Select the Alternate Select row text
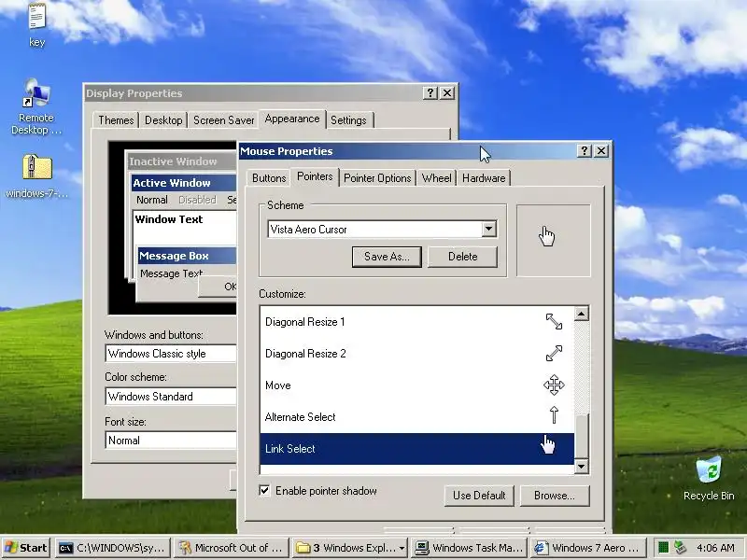Image resolution: width=747 pixels, height=560 pixels. [x=300, y=417]
